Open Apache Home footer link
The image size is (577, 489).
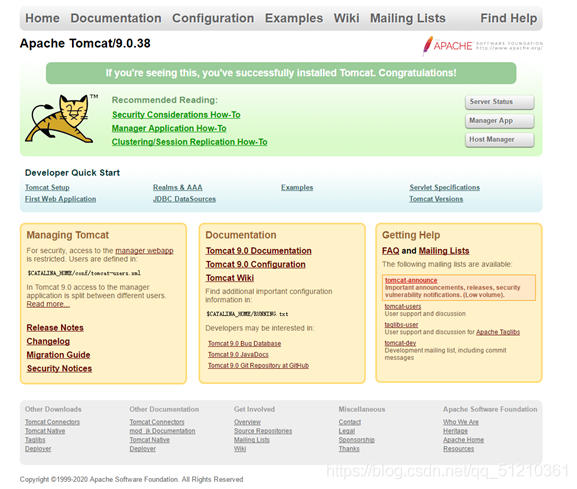coord(463,440)
